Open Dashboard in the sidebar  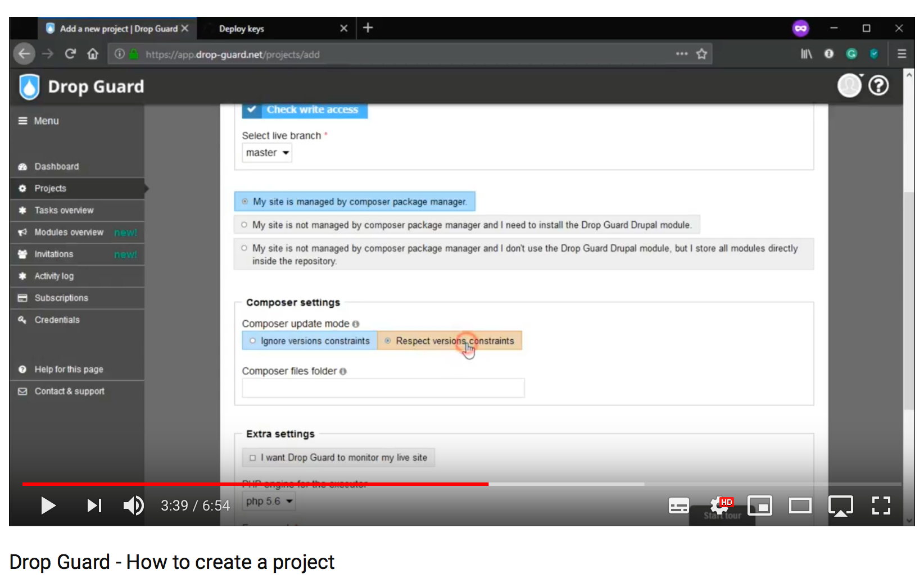coord(77,166)
